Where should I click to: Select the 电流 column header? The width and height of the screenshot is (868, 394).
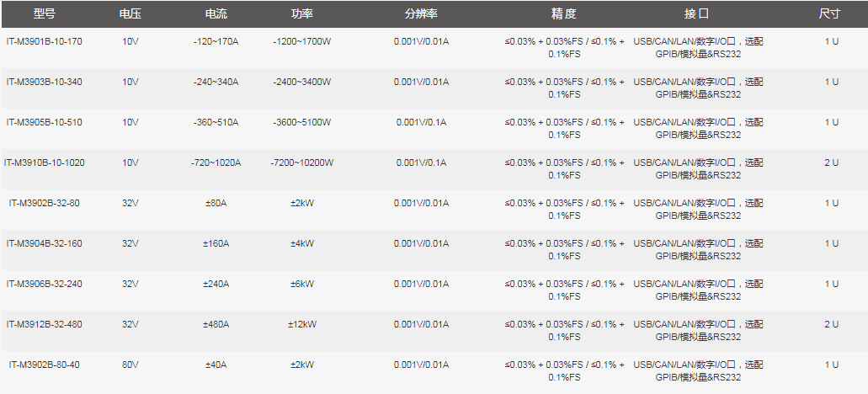[216, 14]
